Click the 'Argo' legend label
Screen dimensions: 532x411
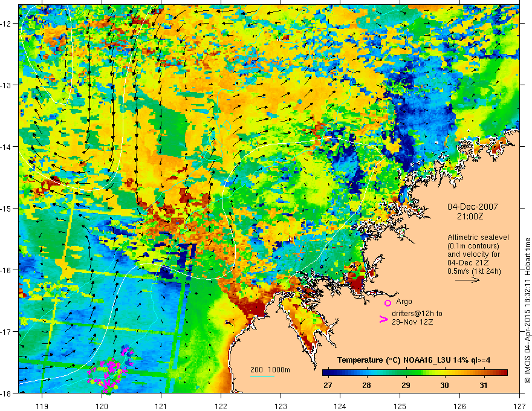pyautogui.click(x=404, y=302)
